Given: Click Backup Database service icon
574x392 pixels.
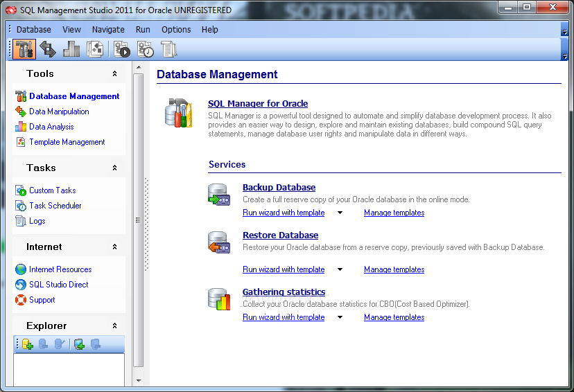Looking at the screenshot, I should click(x=219, y=195).
